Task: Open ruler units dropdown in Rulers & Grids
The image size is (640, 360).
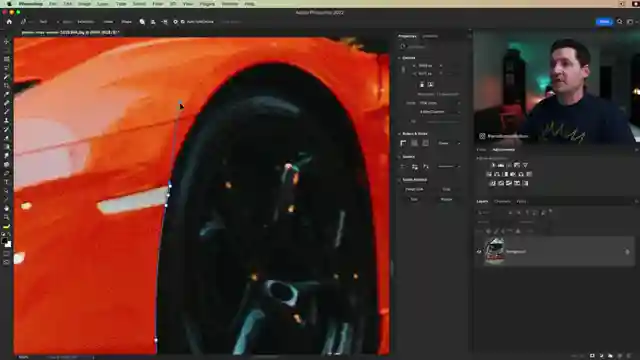Action: pyautogui.click(x=449, y=143)
